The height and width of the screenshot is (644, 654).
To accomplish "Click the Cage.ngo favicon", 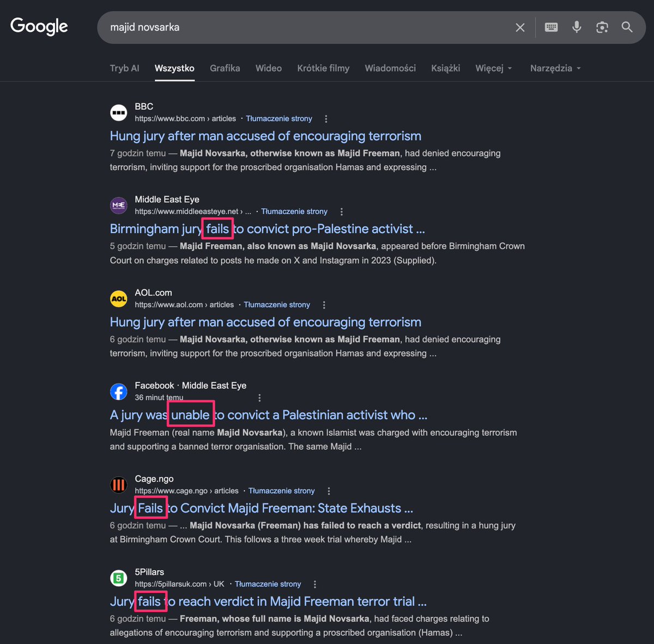I will tap(119, 485).
